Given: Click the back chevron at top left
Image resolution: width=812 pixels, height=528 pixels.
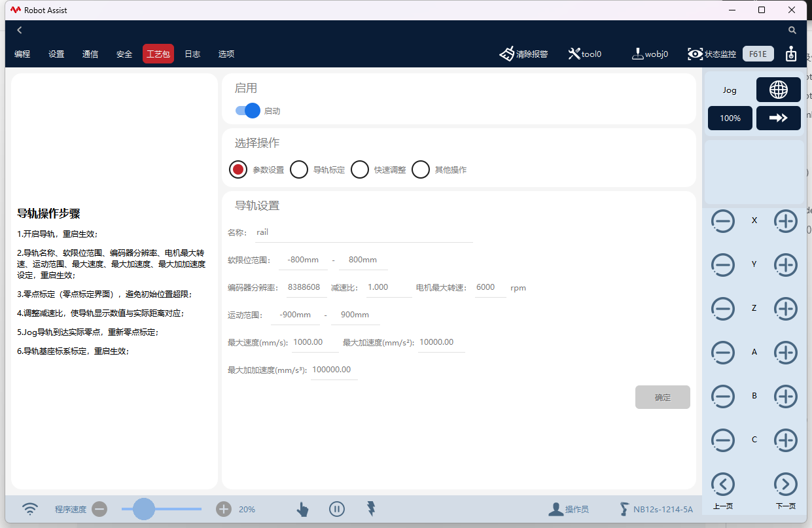Looking at the screenshot, I should point(19,29).
